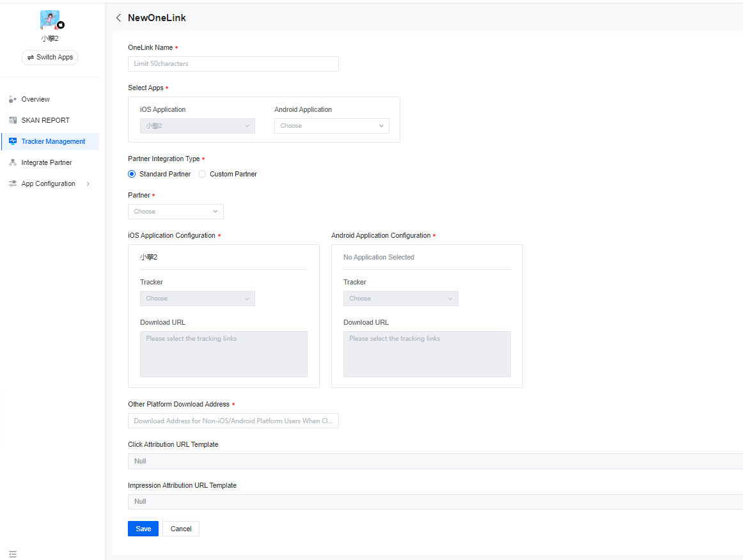Click the SKAN REPORT report icon
Image resolution: width=743 pixels, height=560 pixels.
[x=13, y=120]
